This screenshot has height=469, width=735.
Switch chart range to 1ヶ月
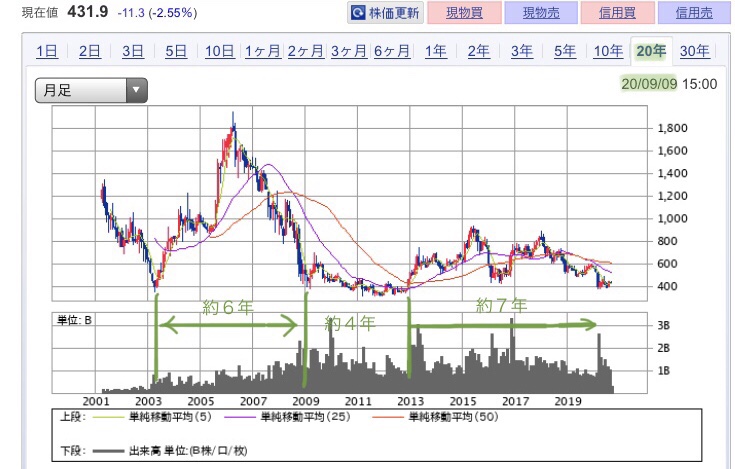[x=262, y=51]
